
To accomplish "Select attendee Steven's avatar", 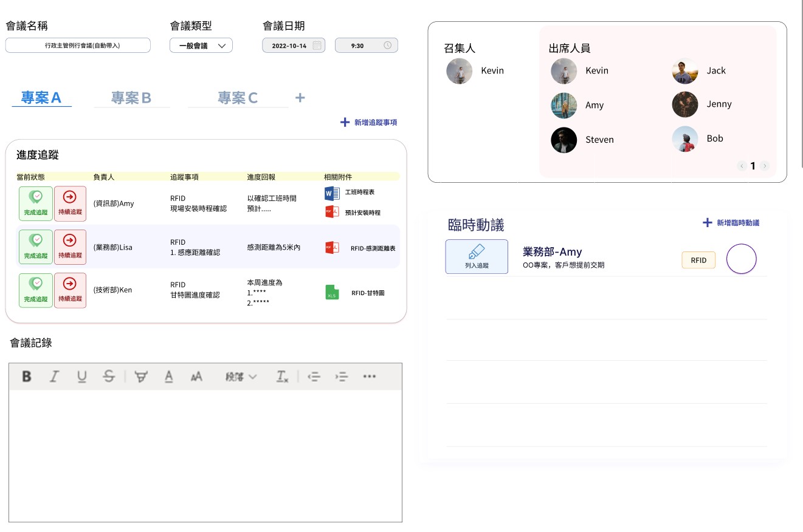I will click(563, 140).
